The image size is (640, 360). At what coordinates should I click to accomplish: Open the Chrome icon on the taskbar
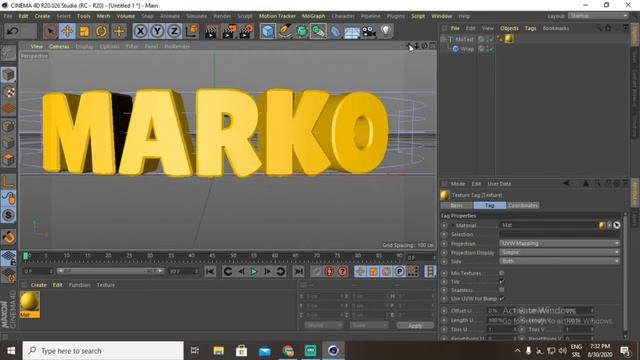coord(288,351)
